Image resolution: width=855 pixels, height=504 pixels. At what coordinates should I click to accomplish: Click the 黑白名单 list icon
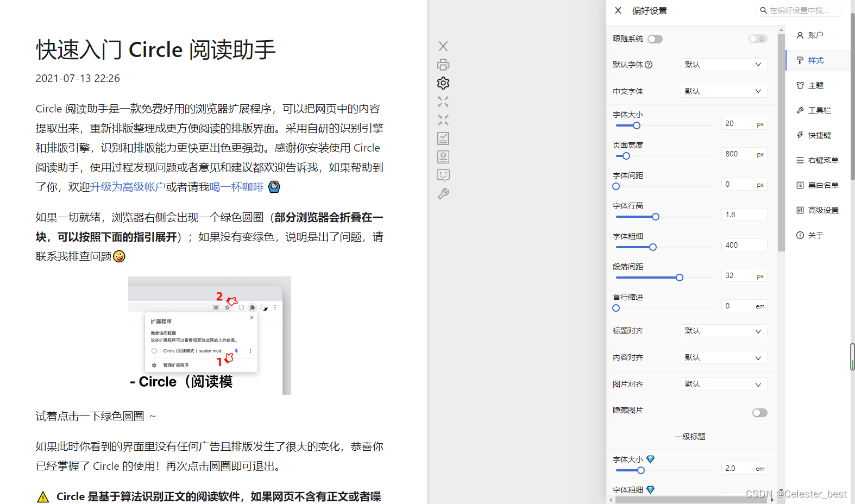coord(800,185)
